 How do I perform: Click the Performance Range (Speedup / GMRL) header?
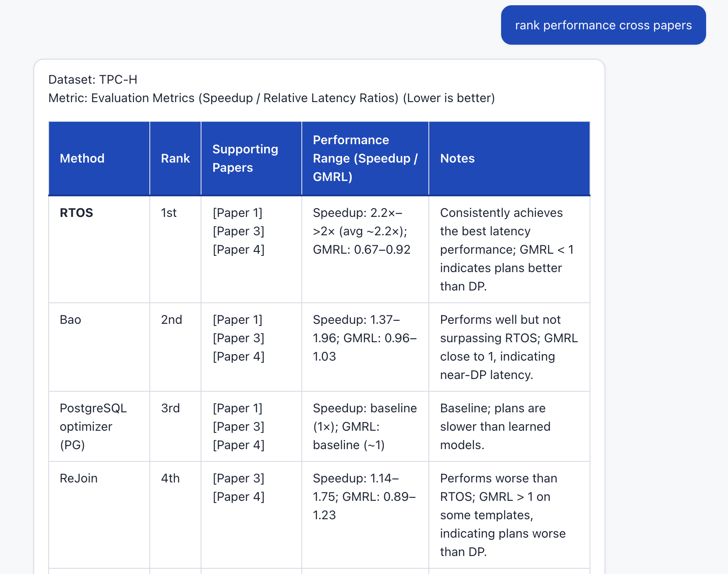[365, 158]
